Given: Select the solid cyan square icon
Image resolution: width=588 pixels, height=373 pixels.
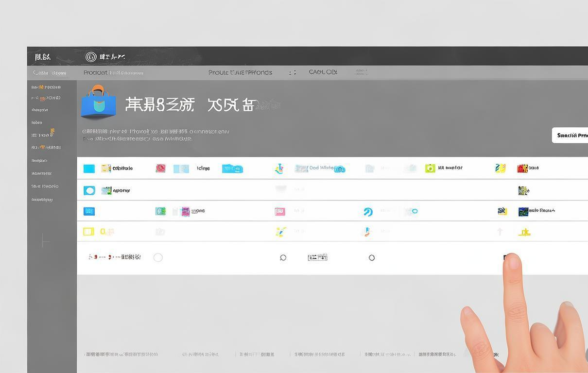Looking at the screenshot, I should (x=89, y=169).
